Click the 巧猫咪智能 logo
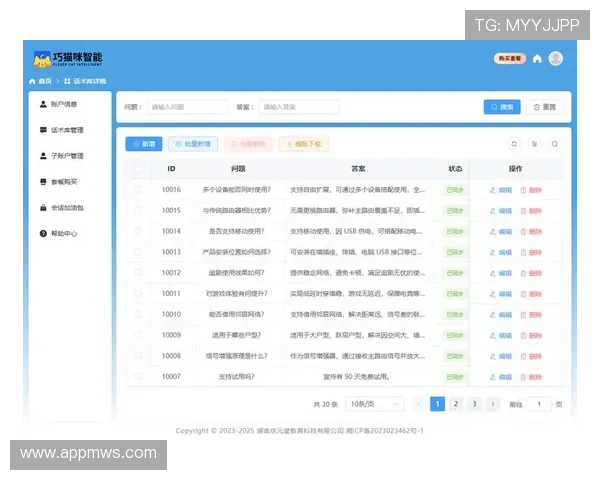The height and width of the screenshot is (480, 600). 68,59
